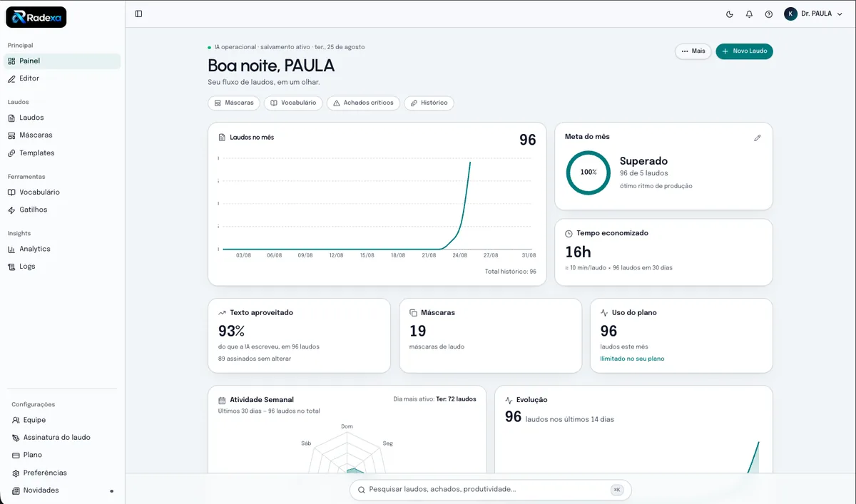Edit the Meta do mês pencil icon
Image resolution: width=856 pixels, height=504 pixels.
tap(758, 138)
